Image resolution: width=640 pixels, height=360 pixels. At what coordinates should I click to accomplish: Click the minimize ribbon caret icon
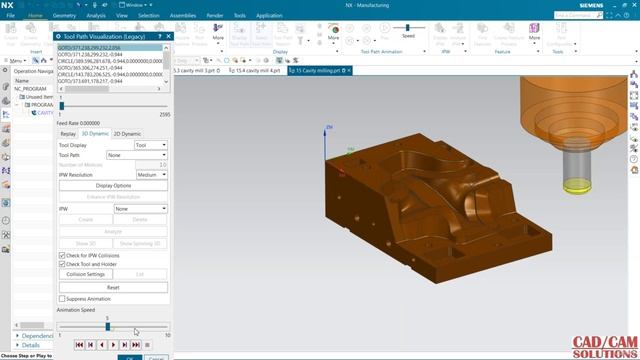(x=618, y=15)
